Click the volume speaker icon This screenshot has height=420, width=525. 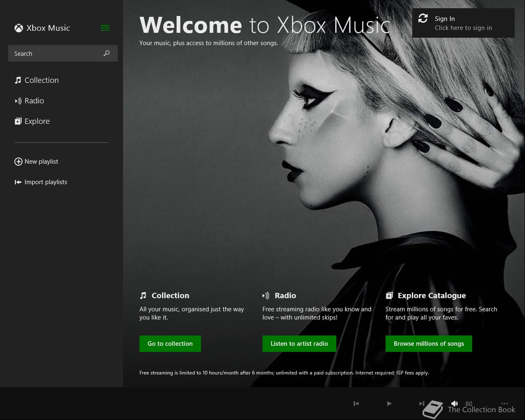pos(454,404)
